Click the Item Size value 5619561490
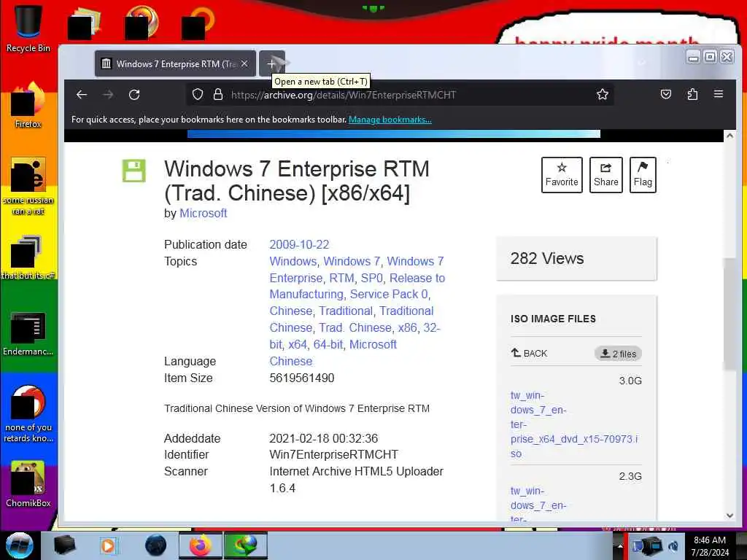Image resolution: width=747 pixels, height=560 pixels. [x=302, y=378]
